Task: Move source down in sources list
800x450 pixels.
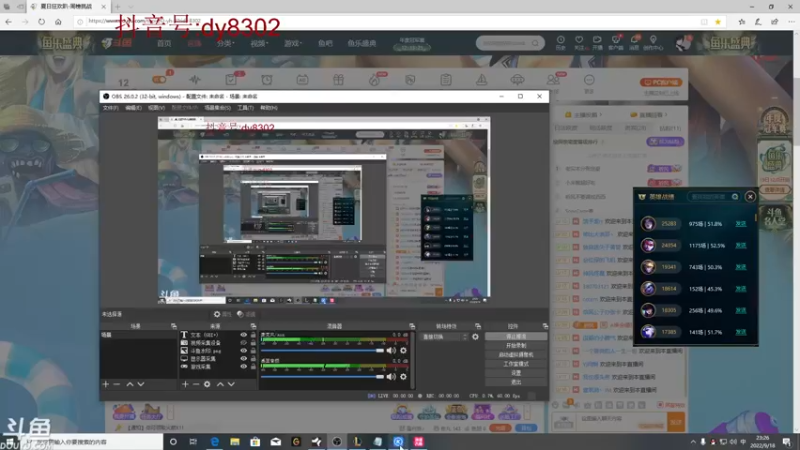Action: coord(231,384)
